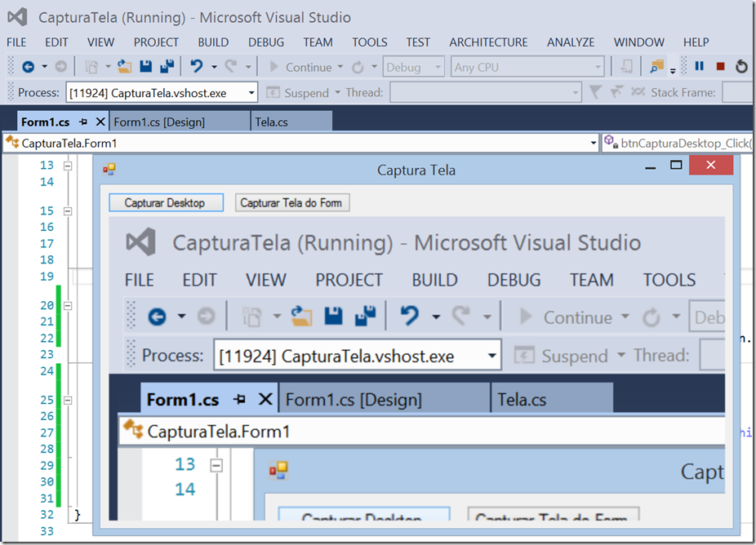The image size is (756, 545).
Task: Click the Continue debugging play button
Action: click(273, 67)
